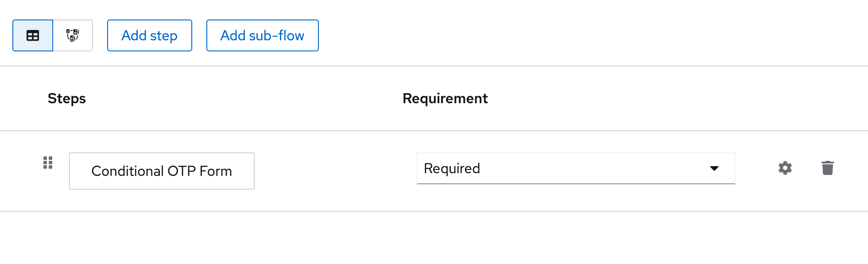
Task: Click the flow diagram icon in the view switcher
Action: click(x=73, y=35)
